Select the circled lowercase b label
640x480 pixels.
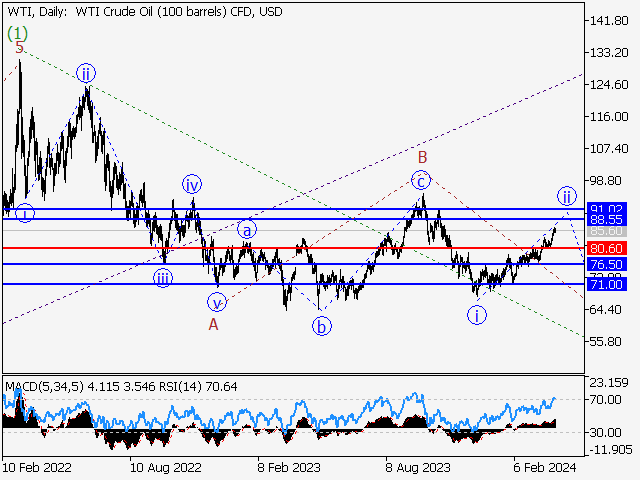pyautogui.click(x=322, y=326)
